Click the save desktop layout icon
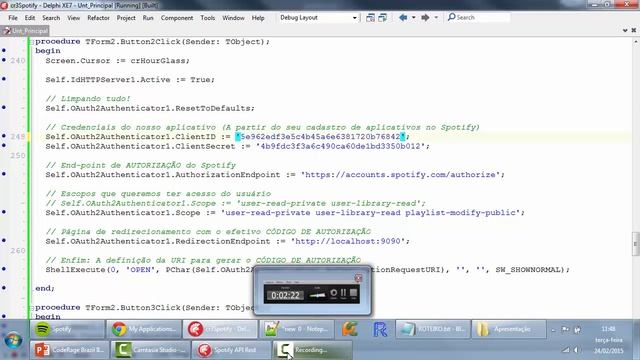Image resolution: width=640 pixels, height=360 pixels. pos(370,18)
